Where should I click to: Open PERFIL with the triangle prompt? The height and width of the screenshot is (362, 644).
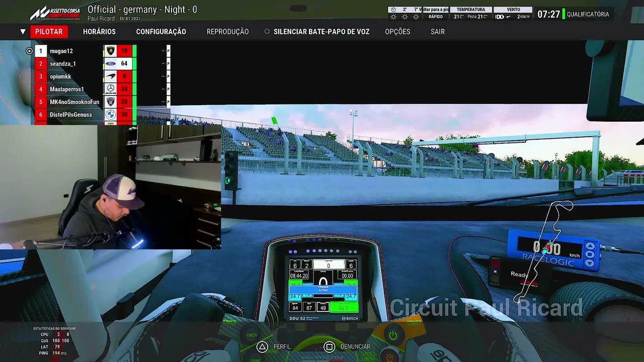pos(274,346)
